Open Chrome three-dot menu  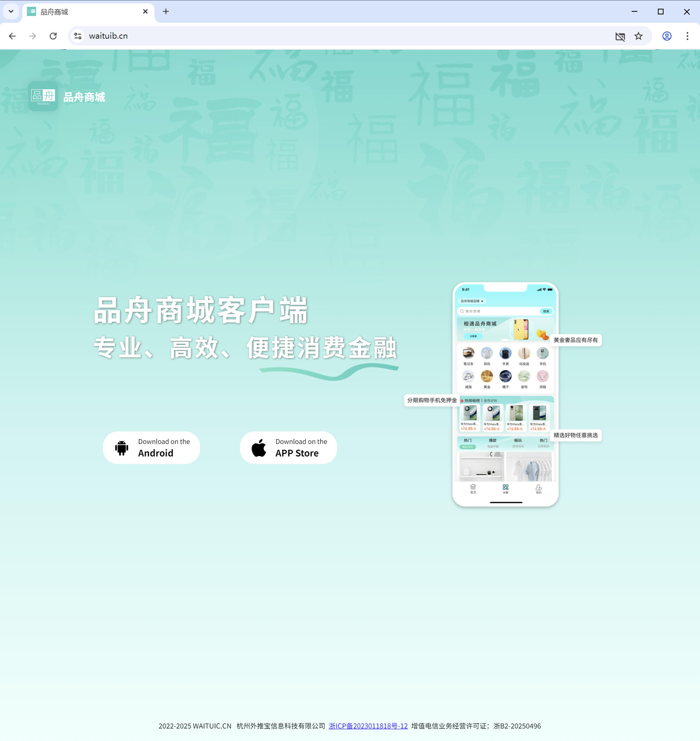pyautogui.click(x=687, y=36)
